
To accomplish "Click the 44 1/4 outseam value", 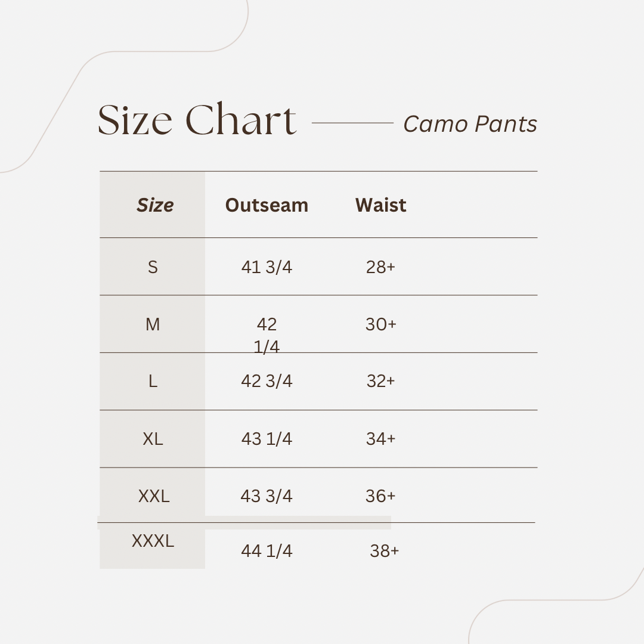I will (267, 551).
